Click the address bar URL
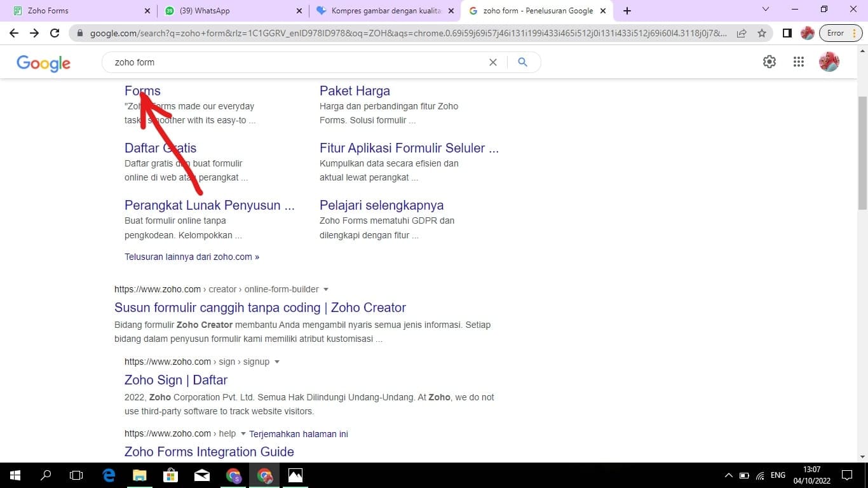The width and height of the screenshot is (868, 488). point(409,33)
